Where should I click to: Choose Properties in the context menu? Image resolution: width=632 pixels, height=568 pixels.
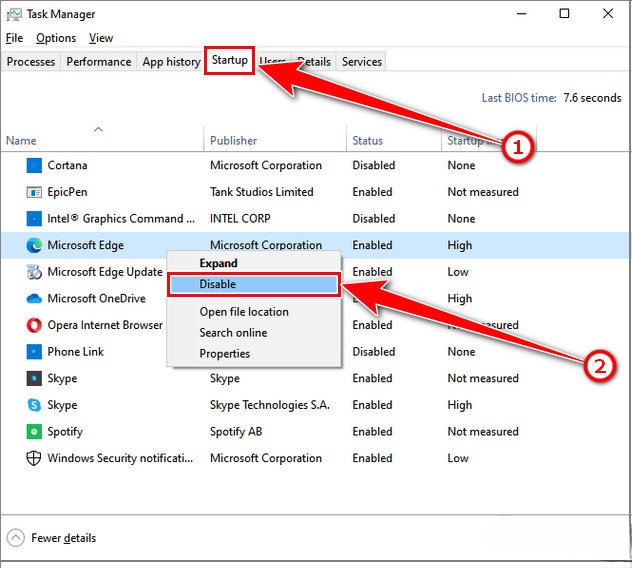pyautogui.click(x=254, y=354)
